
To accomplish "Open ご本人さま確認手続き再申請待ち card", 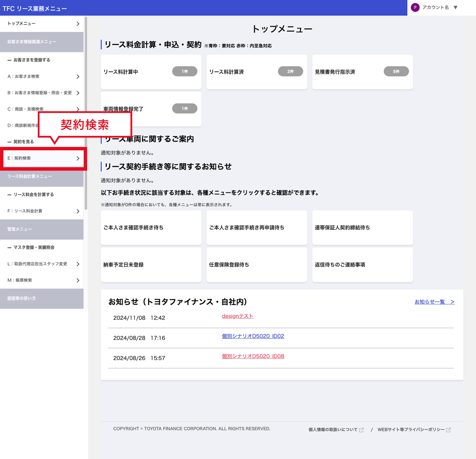I will pos(257,228).
